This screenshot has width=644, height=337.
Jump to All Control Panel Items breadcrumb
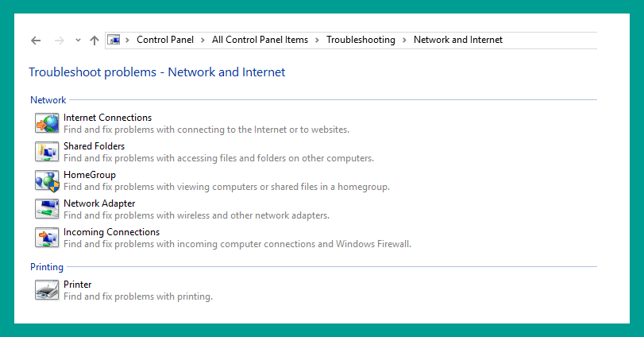coord(260,40)
